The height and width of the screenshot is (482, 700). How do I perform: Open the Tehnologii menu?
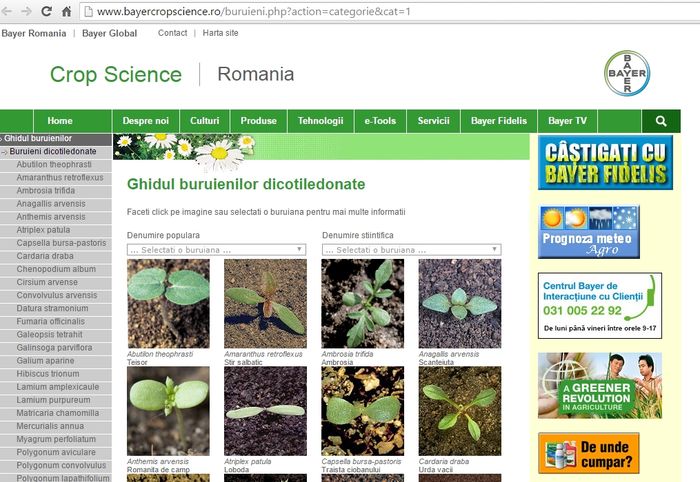click(x=321, y=121)
